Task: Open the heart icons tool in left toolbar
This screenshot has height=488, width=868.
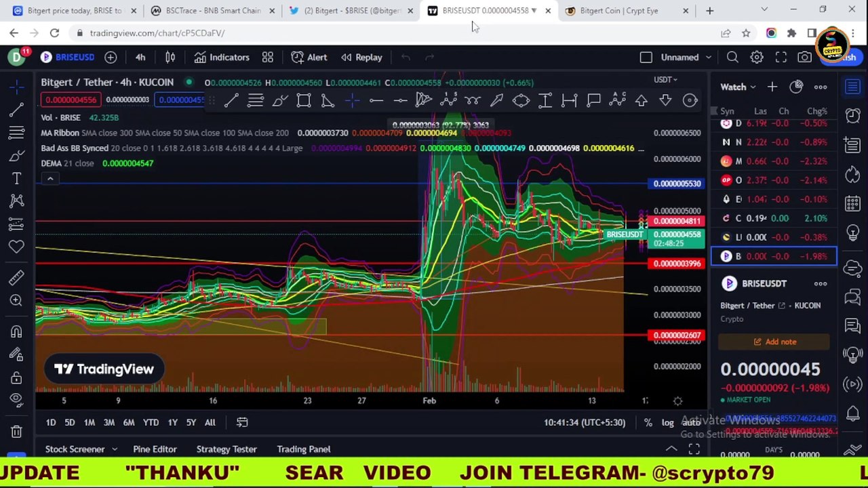Action: point(17,247)
